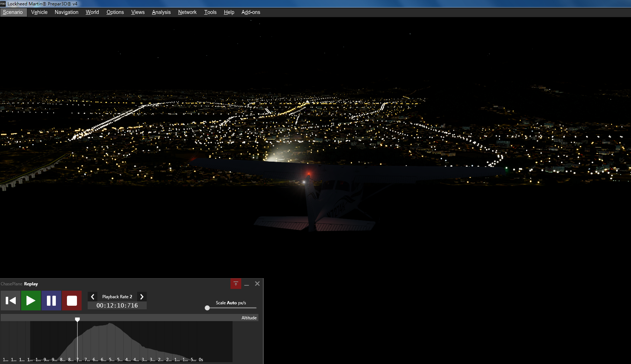Select the Altitude graph mode label
The width and height of the screenshot is (631, 364).
(x=249, y=318)
